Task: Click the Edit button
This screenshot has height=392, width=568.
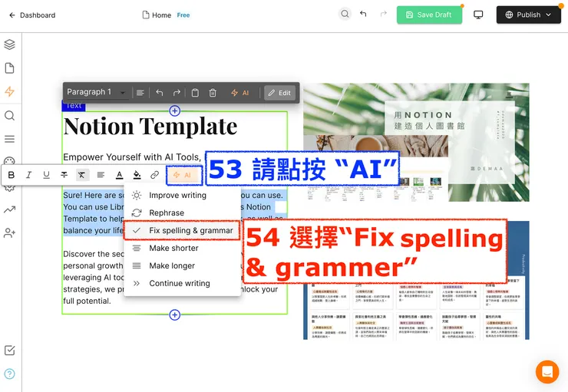Action: click(279, 93)
